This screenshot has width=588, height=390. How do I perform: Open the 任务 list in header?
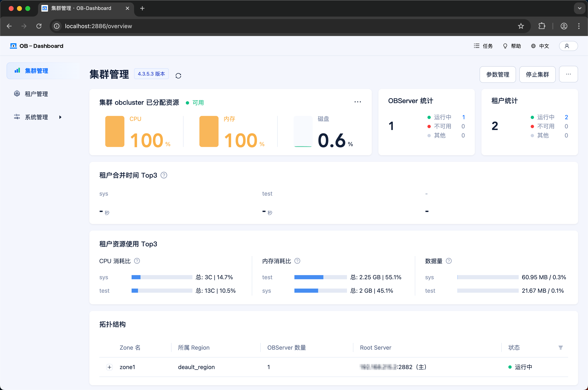pos(483,46)
